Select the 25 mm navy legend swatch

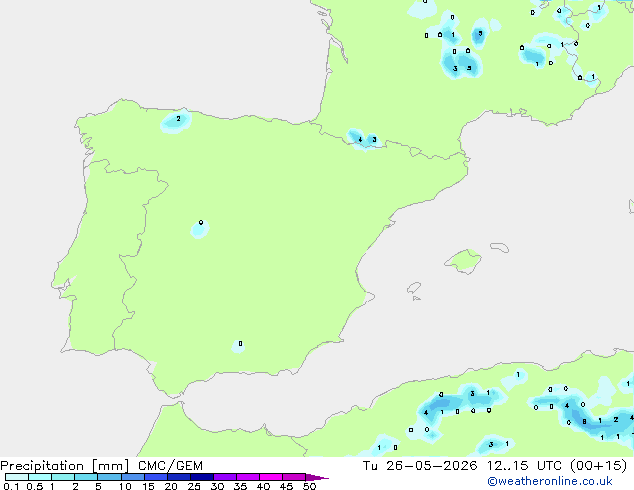click(202, 477)
